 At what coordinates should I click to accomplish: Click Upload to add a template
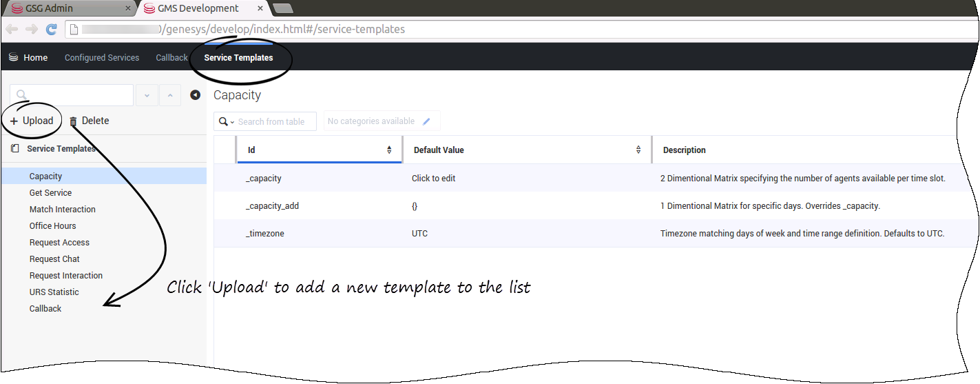pos(32,121)
